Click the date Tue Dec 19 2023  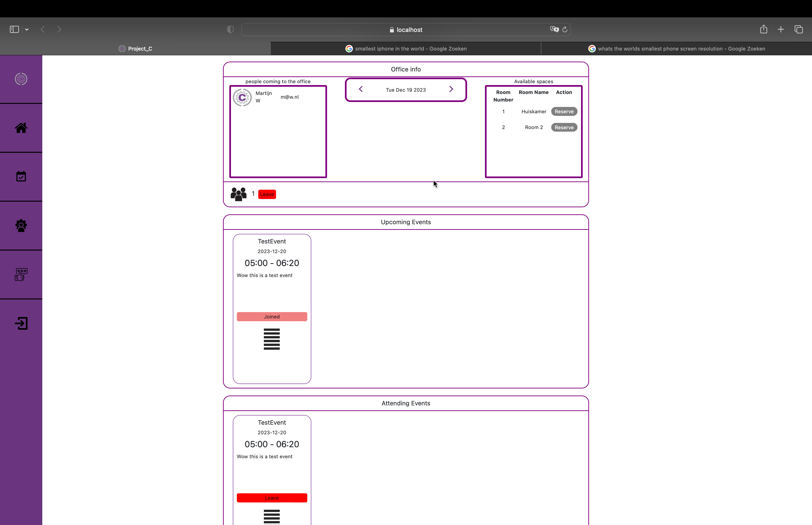406,90
